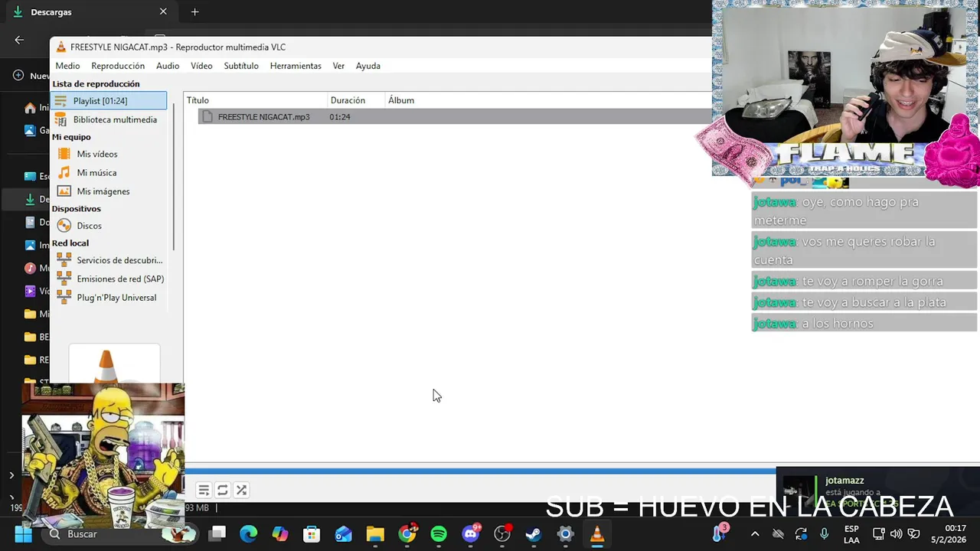Select Playlist [01:24] in the sidebar

click(x=109, y=100)
